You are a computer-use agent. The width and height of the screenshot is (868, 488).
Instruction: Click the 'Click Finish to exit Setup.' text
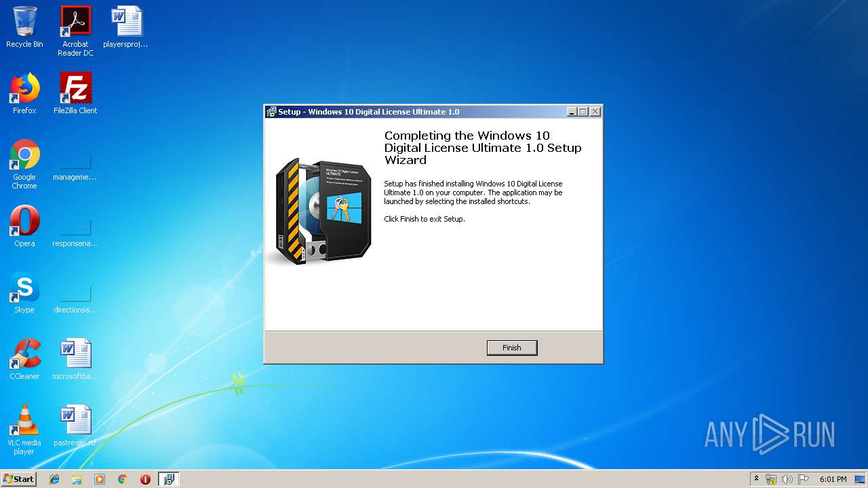pos(425,219)
